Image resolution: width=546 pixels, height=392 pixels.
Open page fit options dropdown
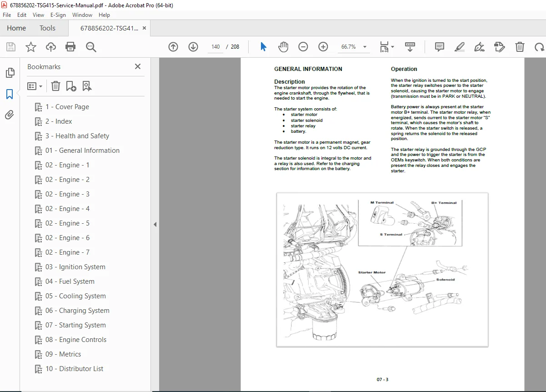click(x=387, y=47)
